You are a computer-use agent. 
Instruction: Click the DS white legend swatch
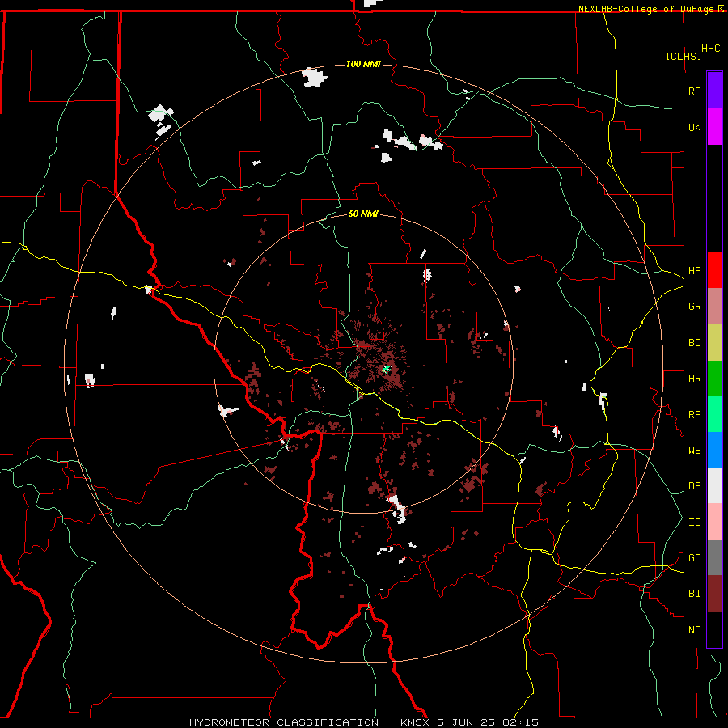[714, 485]
